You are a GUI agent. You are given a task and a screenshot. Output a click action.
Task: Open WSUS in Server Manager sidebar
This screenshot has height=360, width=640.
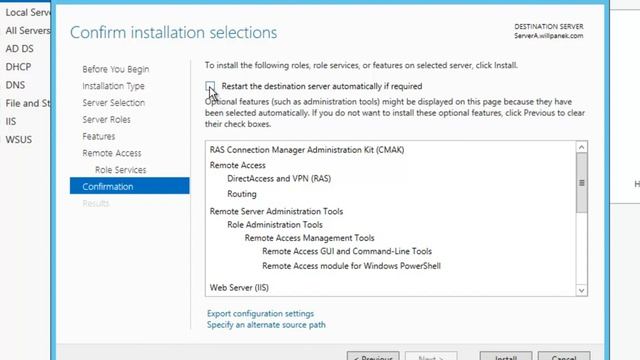pyautogui.click(x=19, y=140)
